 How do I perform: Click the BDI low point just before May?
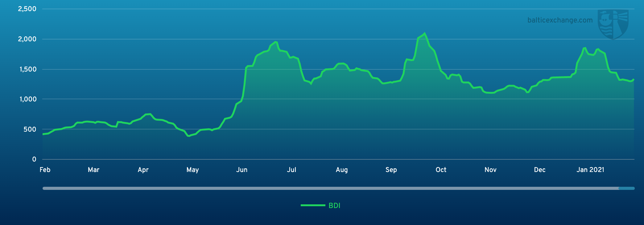pos(189,136)
